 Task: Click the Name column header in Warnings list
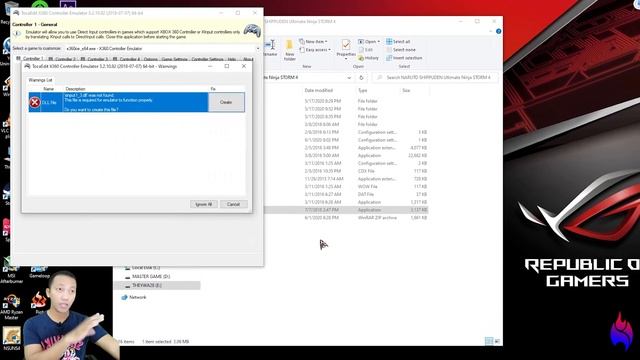coord(49,89)
